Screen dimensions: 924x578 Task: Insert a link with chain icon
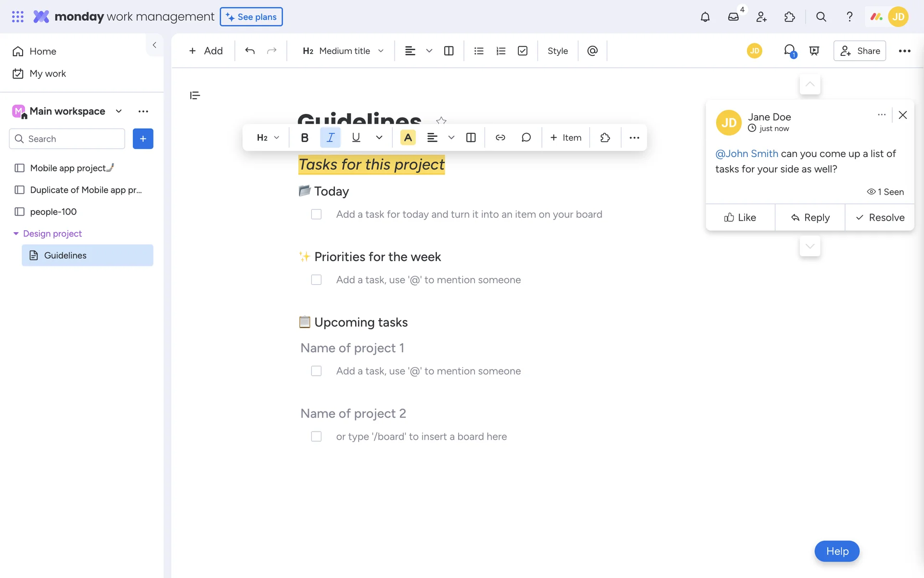[x=500, y=138]
